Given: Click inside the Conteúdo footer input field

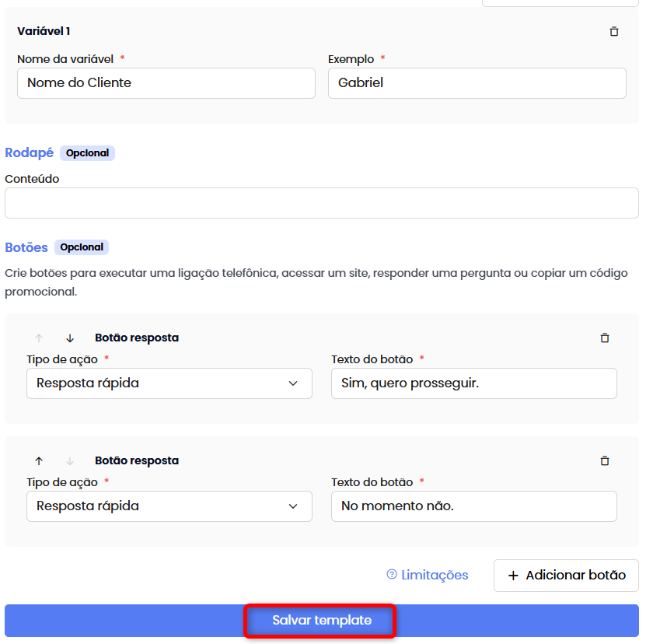Looking at the screenshot, I should pyautogui.click(x=321, y=203).
